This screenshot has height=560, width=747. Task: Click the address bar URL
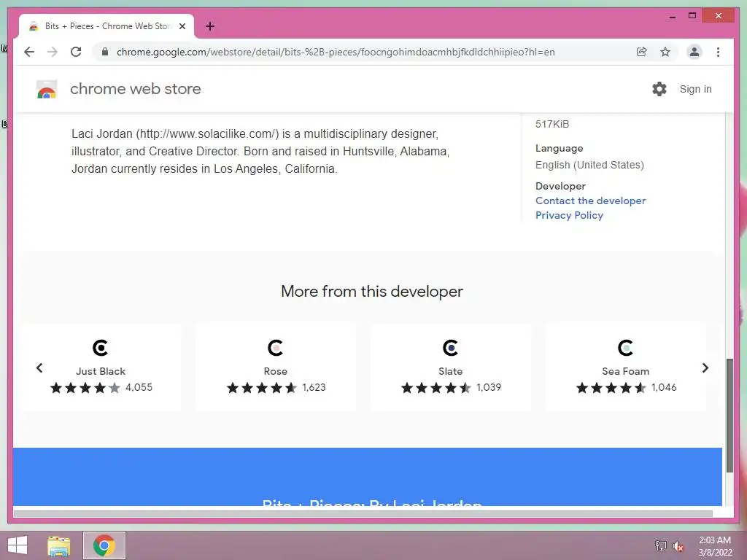pos(336,52)
